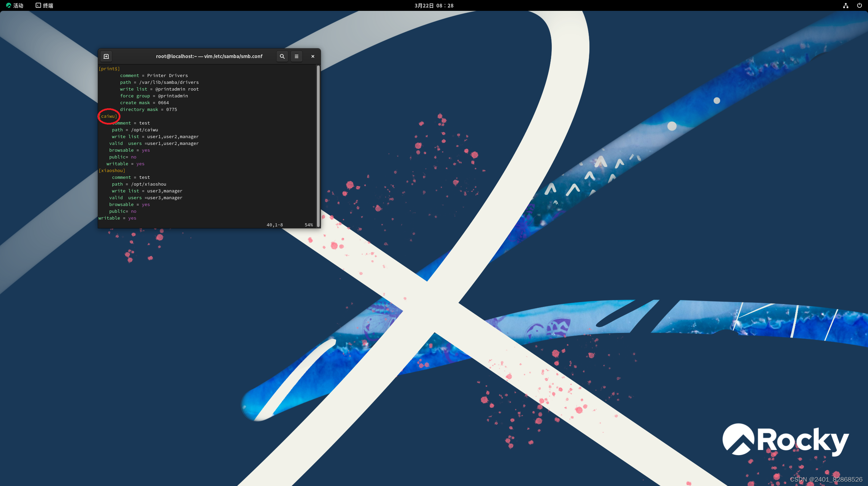Click the last writable = yes line
Viewport: 868px width, 486px height.
point(117,218)
